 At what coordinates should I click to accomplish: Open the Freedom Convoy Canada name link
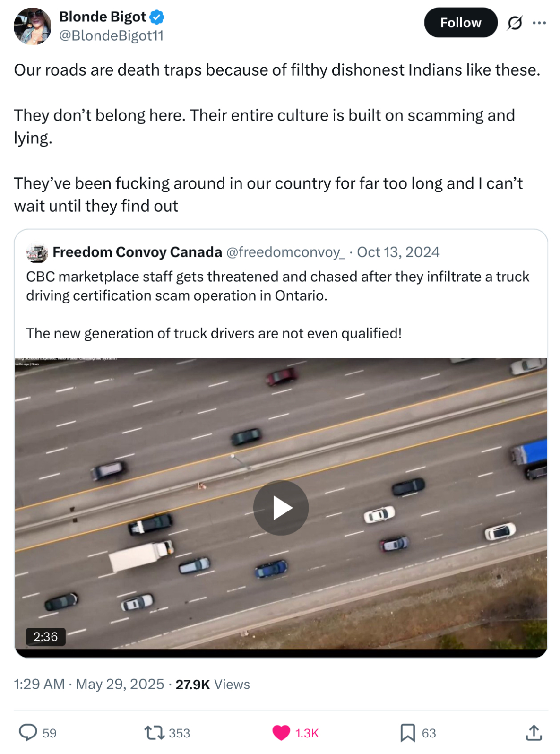pos(137,252)
